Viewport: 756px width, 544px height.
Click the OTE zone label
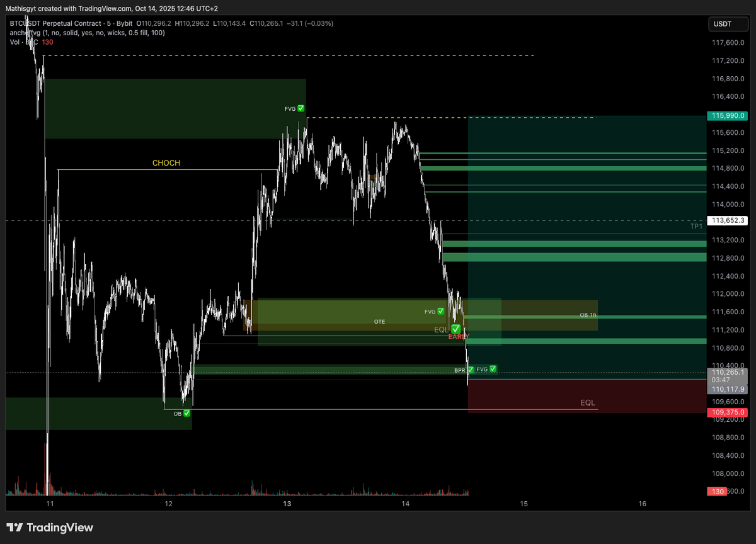(379, 322)
